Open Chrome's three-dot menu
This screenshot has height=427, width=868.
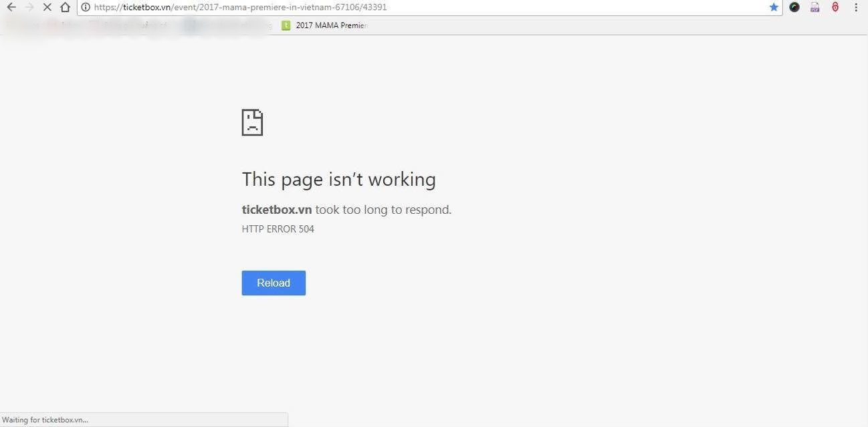pos(856,7)
